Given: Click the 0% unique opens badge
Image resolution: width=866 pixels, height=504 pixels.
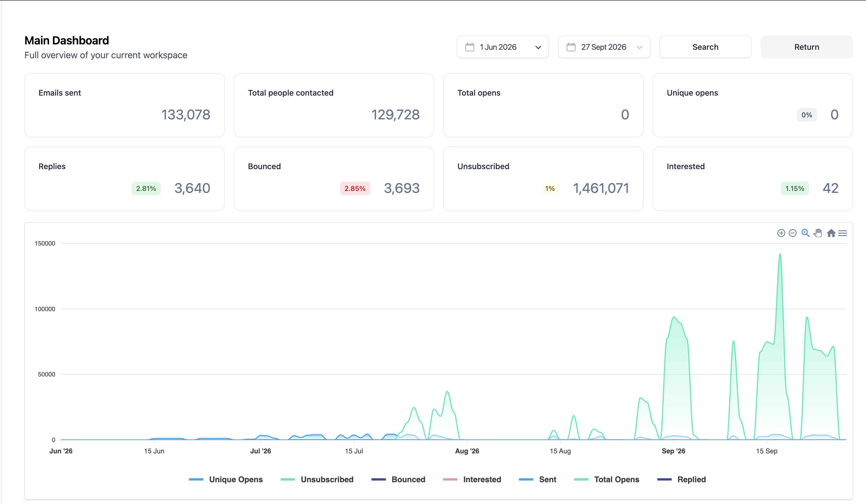Looking at the screenshot, I should [x=807, y=115].
